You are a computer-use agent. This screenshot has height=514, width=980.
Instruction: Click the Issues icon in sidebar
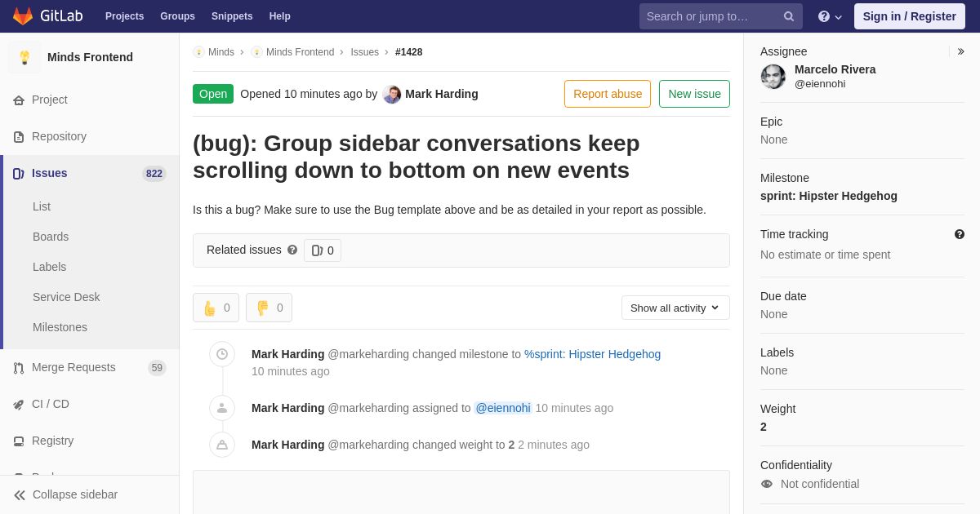(x=19, y=174)
